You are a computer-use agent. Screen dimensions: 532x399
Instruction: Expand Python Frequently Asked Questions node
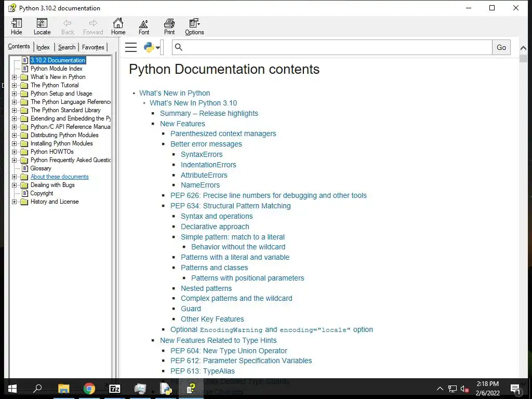[14, 160]
